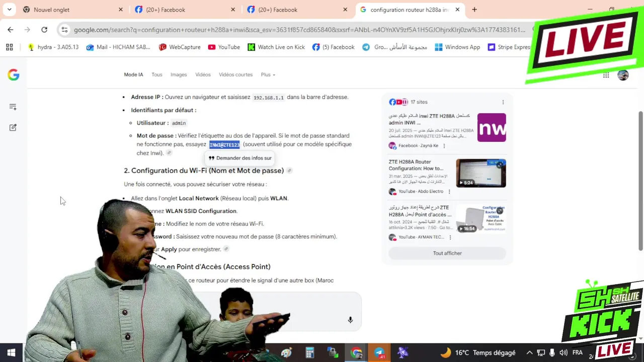Go back to the previous page
644x362 pixels.
tap(11, 30)
